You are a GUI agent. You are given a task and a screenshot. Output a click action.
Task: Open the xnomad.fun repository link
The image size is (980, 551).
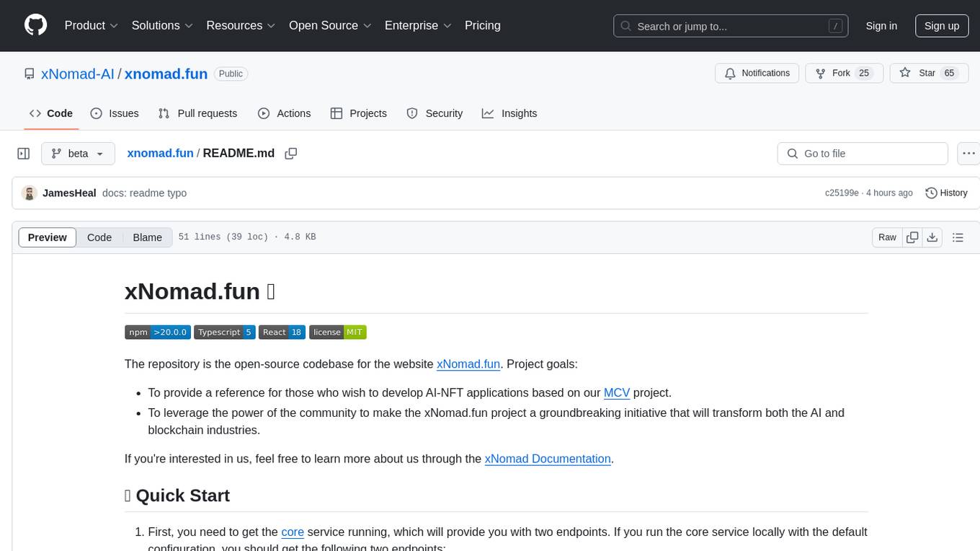click(x=166, y=74)
